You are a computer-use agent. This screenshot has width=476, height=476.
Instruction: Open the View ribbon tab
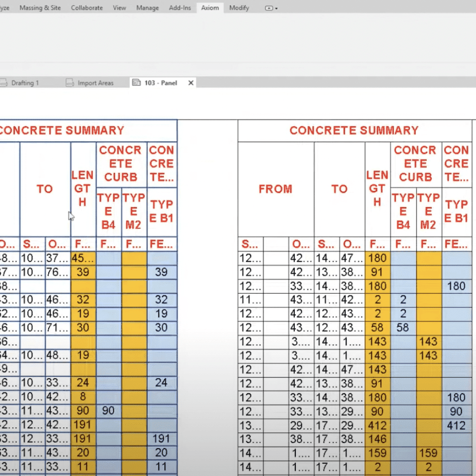click(119, 8)
